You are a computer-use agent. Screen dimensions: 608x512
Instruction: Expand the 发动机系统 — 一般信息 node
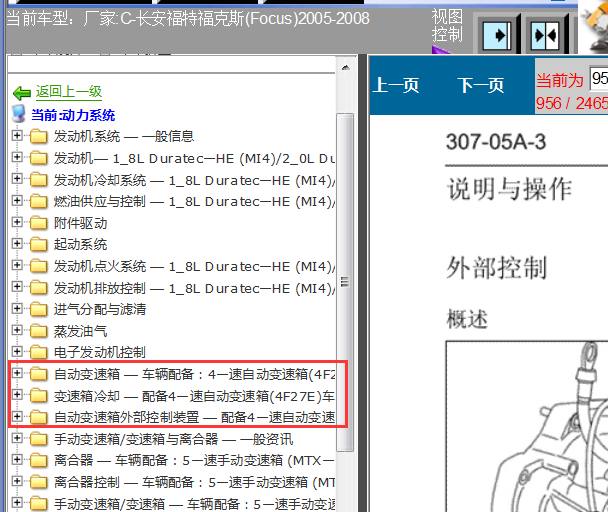click(x=17, y=135)
